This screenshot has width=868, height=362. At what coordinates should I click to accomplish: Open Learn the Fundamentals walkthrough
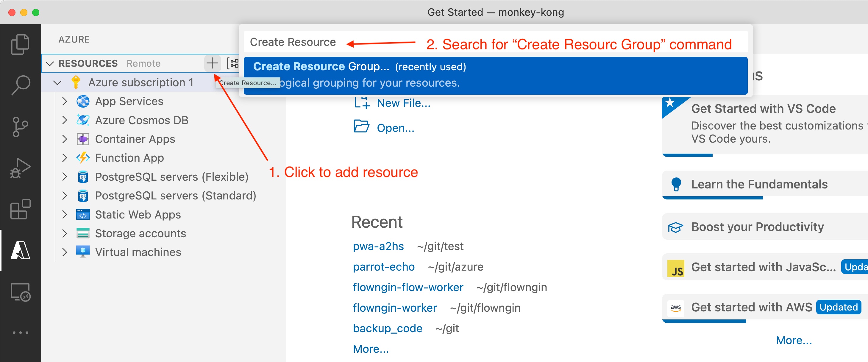tap(765, 185)
